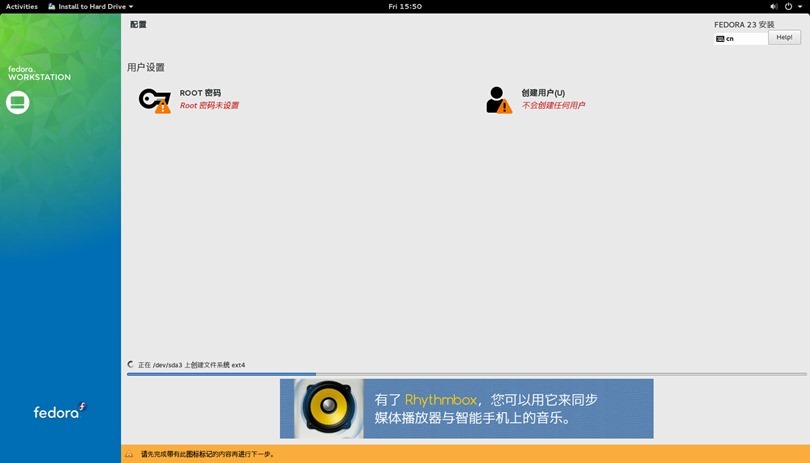Click the busy spinner beside the install status
Screen dimensions: 810x463
click(x=131, y=365)
